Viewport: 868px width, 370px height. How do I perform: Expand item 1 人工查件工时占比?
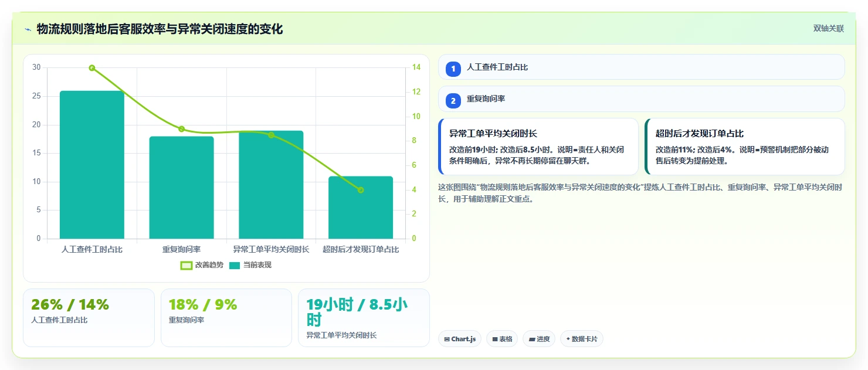[x=642, y=67]
